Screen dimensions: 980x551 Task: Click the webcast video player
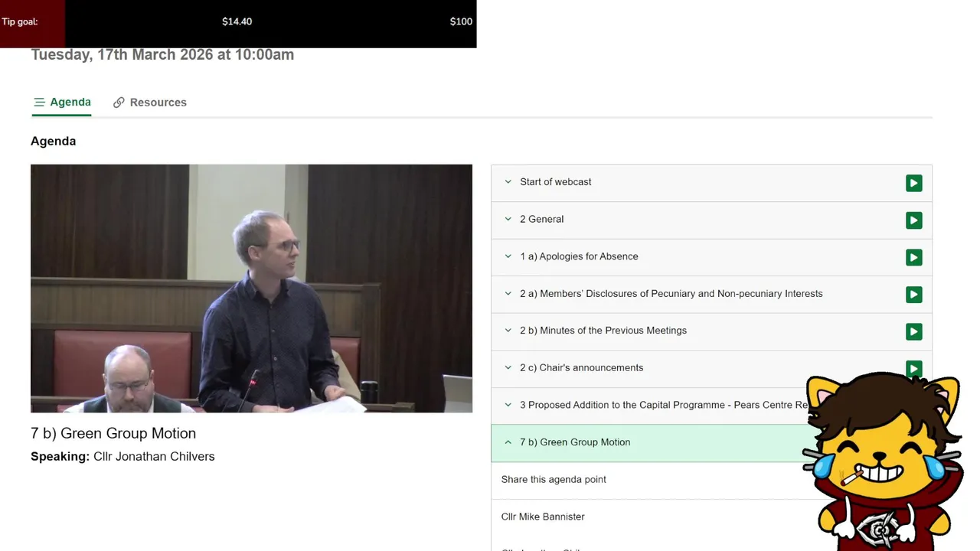(x=251, y=289)
